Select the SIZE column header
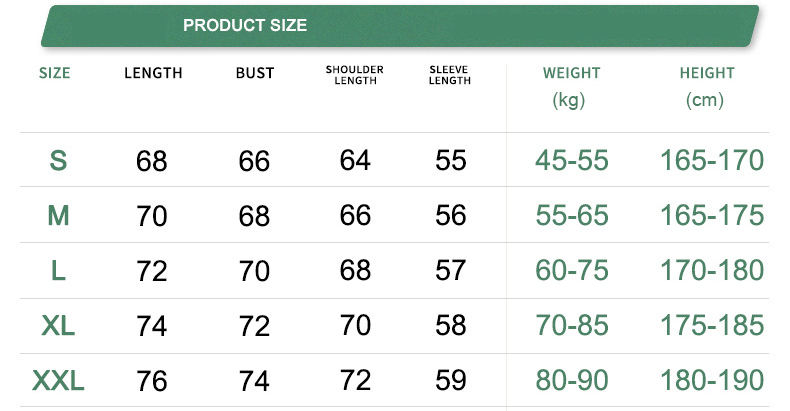 pos(54,73)
